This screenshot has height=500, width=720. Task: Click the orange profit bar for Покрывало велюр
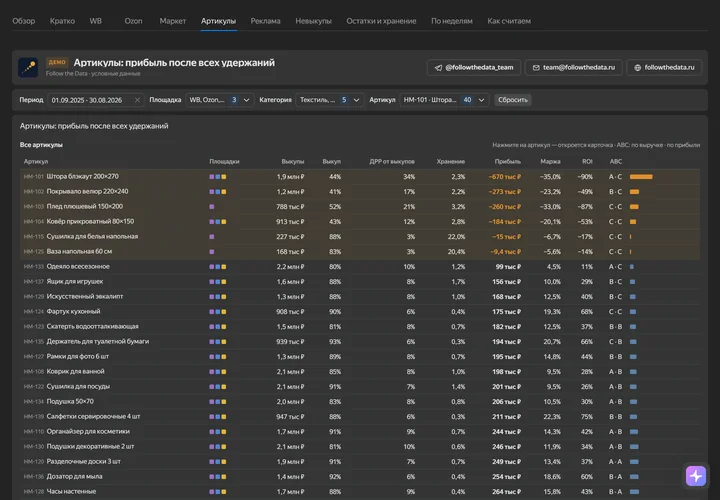(634, 192)
